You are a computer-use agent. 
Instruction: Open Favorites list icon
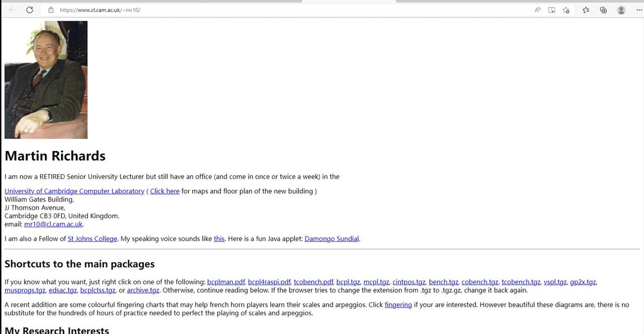coord(586,10)
